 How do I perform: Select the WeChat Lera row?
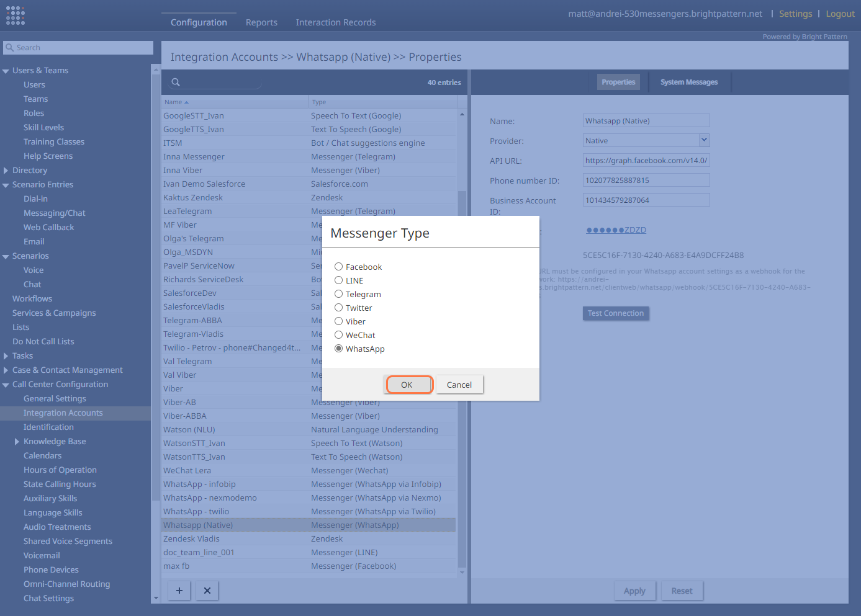pos(309,471)
